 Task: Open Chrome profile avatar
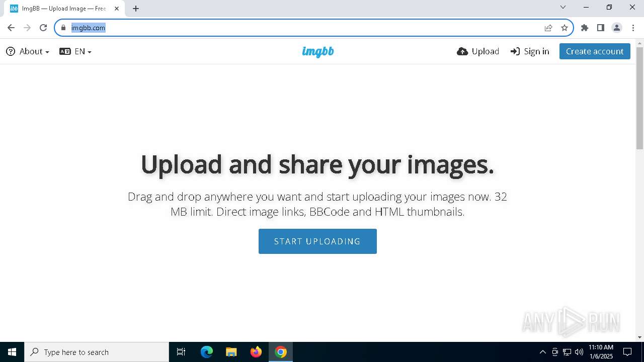pyautogui.click(x=617, y=28)
